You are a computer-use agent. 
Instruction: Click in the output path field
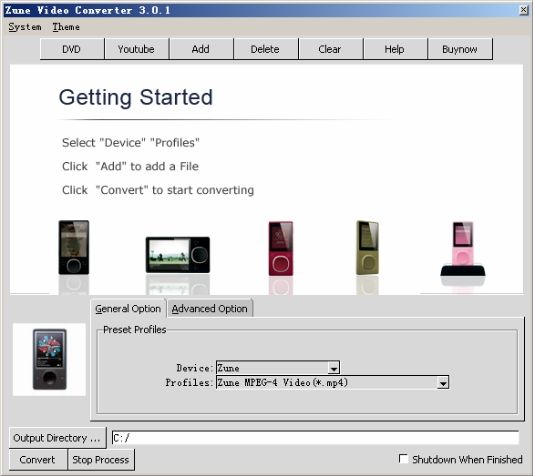tap(315, 438)
